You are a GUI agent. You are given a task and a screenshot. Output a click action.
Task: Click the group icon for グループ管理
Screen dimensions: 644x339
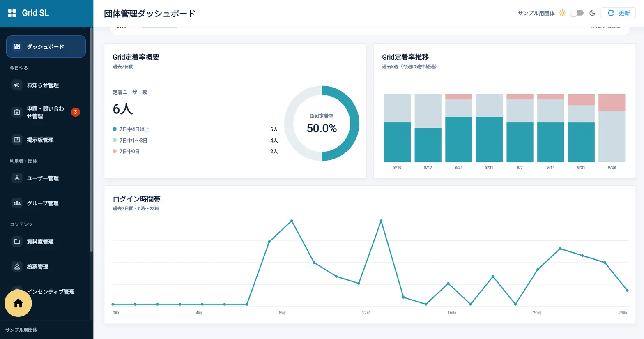point(17,203)
